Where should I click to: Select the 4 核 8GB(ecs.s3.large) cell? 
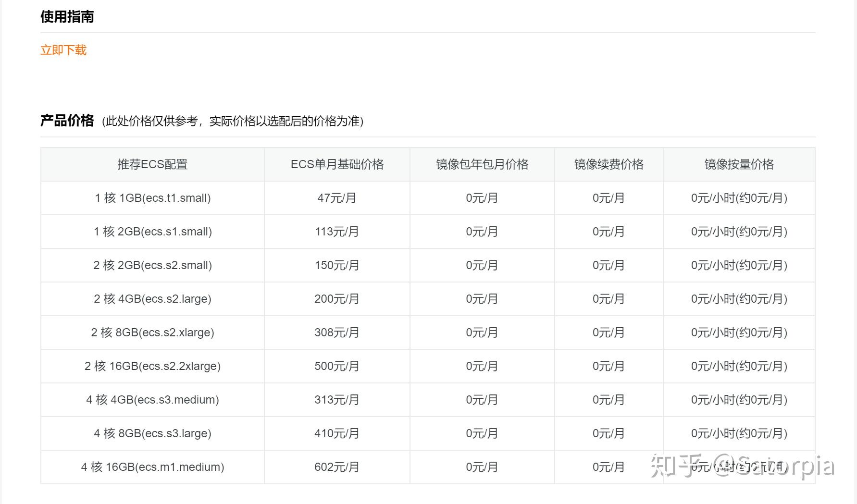click(152, 433)
